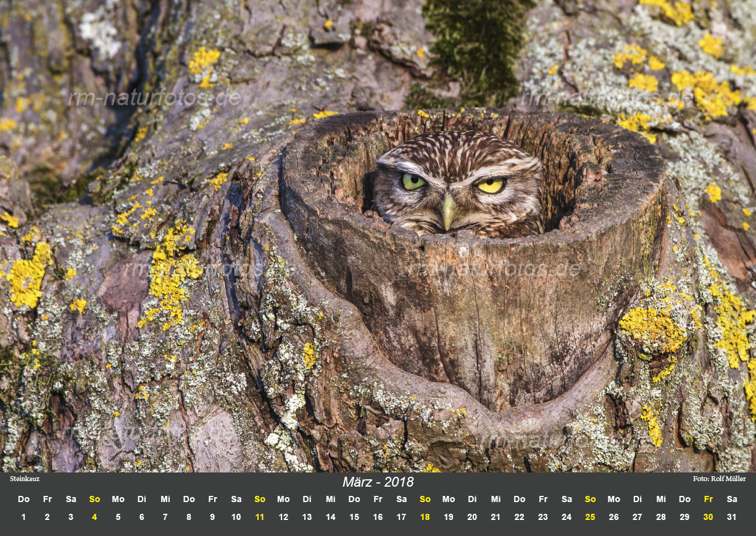Select holiday date 30 marked yellow

tap(707, 518)
